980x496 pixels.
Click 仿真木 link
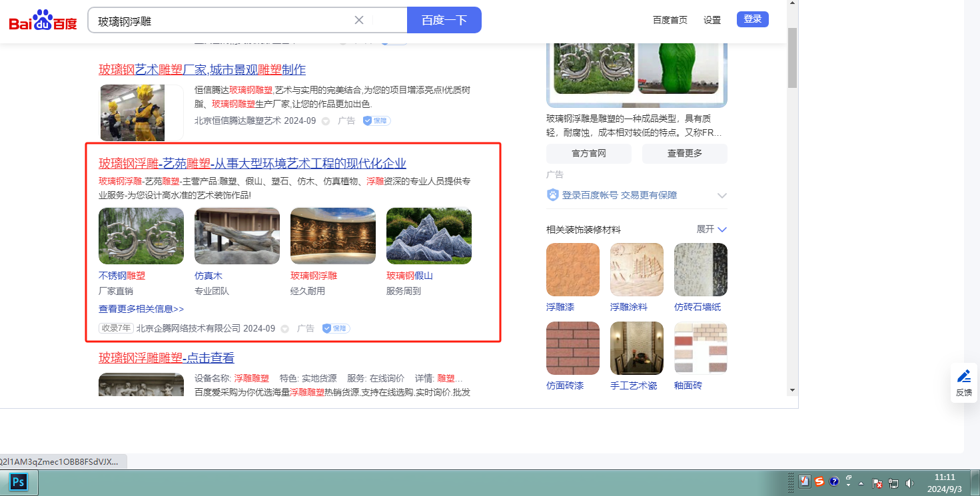click(209, 276)
